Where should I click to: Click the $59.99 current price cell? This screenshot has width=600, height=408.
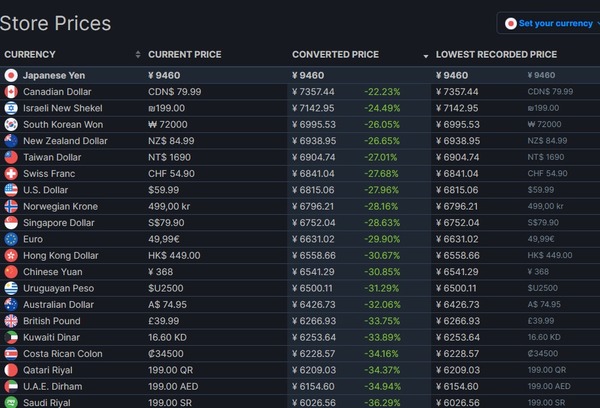click(x=163, y=190)
